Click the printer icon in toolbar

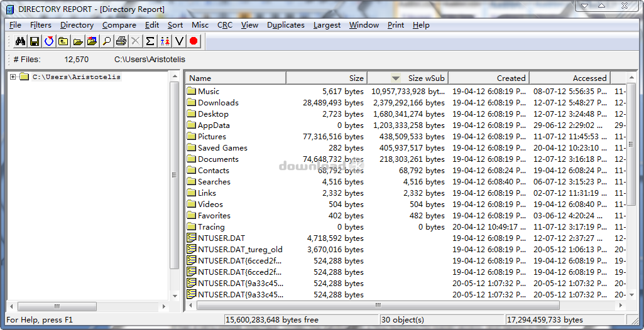click(x=121, y=41)
